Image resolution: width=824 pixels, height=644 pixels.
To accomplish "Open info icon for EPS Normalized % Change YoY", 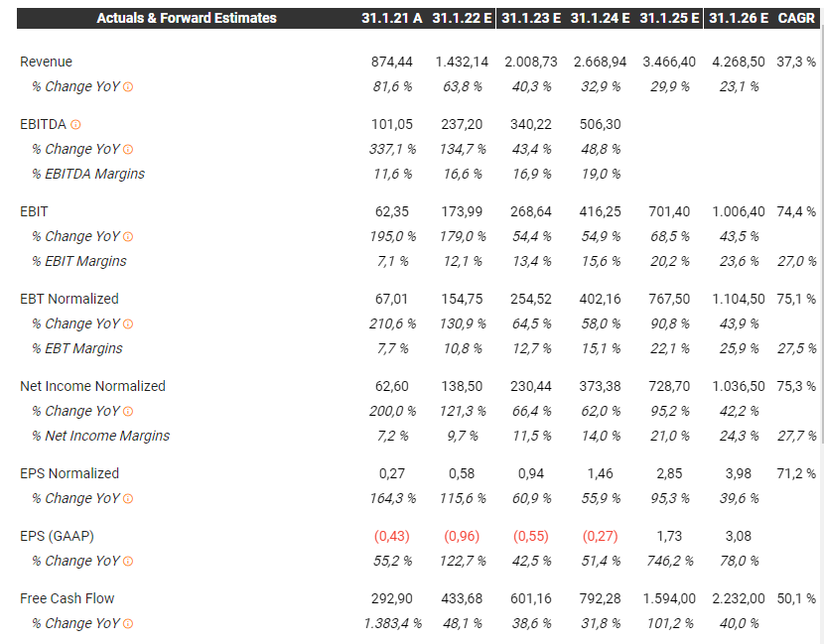I will coord(128,499).
